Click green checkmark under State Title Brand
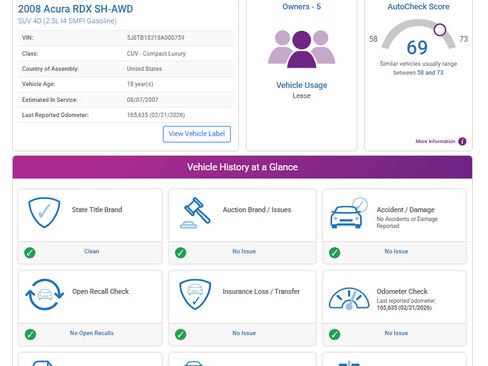Screen dimensions: 488x366 tap(30, 252)
